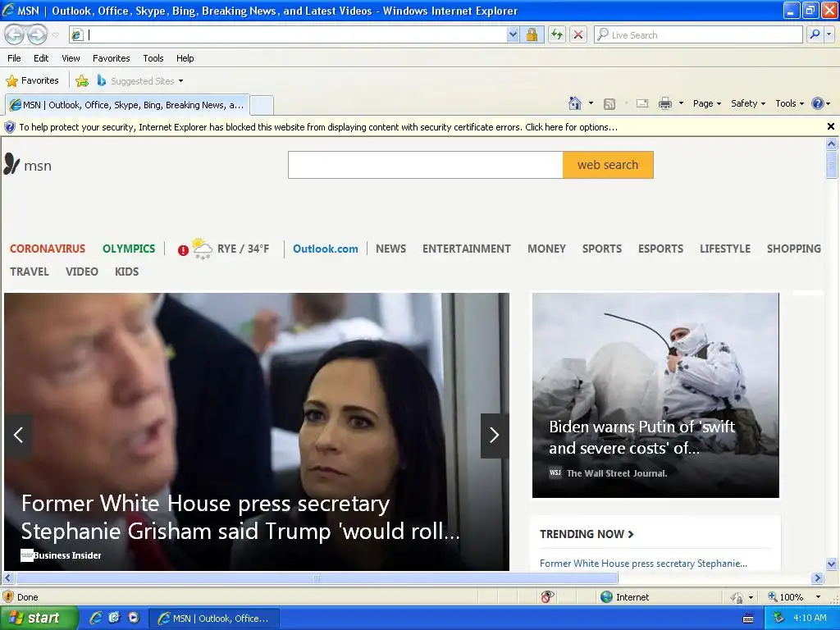Click the red weather alert icon
Viewport: 840px width, 630px height.
[183, 250]
